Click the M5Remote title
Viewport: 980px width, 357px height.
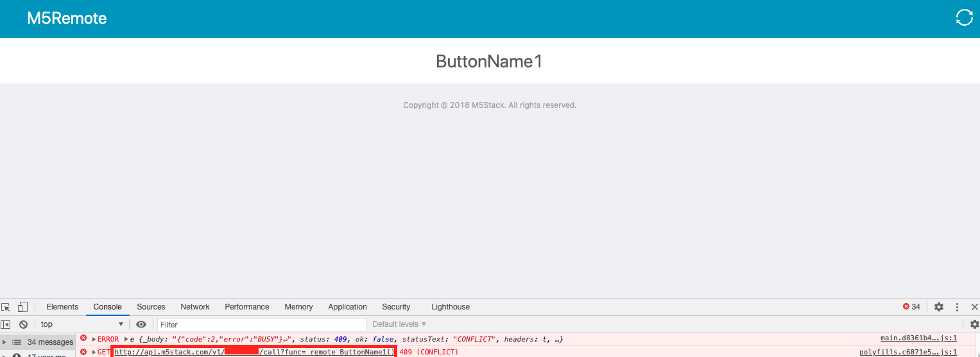click(x=67, y=19)
